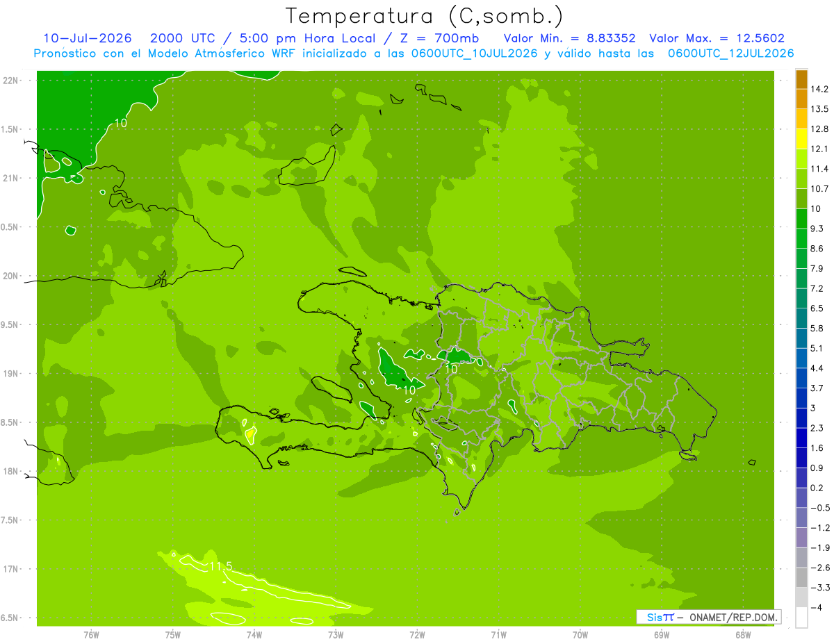This screenshot has height=644, width=834.
Task: Pick the dark blue color band between 1.6 and 2.3
Action: tap(801, 438)
